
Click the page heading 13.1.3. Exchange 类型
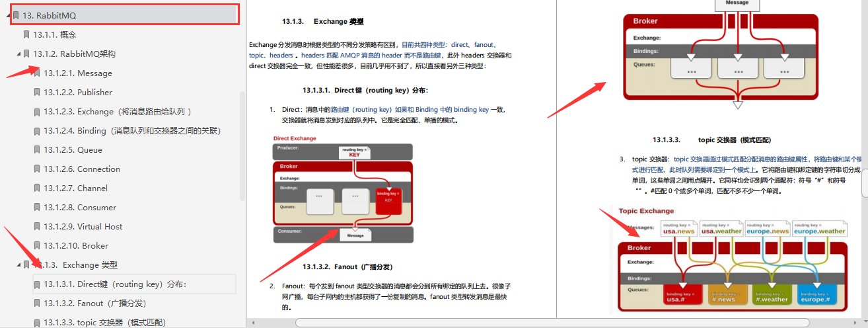[x=322, y=22]
